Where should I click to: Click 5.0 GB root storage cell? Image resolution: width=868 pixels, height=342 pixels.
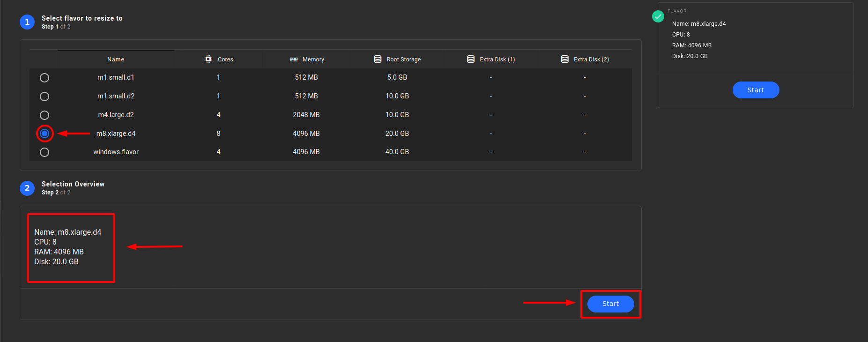(397, 77)
